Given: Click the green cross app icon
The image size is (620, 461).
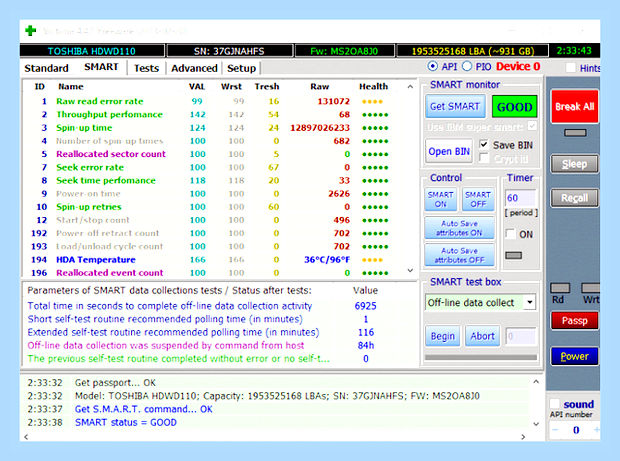Looking at the screenshot, I should [30, 31].
